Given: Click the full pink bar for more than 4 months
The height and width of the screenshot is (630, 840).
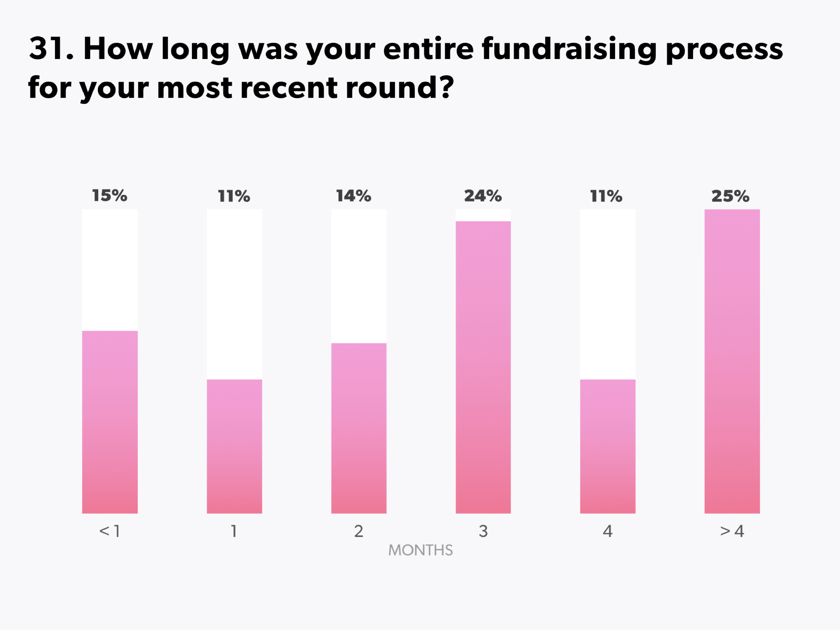Looking at the screenshot, I should [x=732, y=361].
